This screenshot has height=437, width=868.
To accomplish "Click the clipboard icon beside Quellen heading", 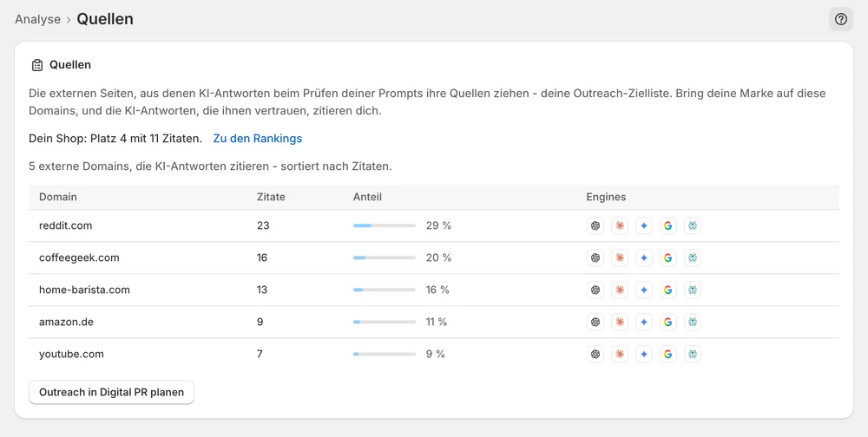I will (x=37, y=65).
